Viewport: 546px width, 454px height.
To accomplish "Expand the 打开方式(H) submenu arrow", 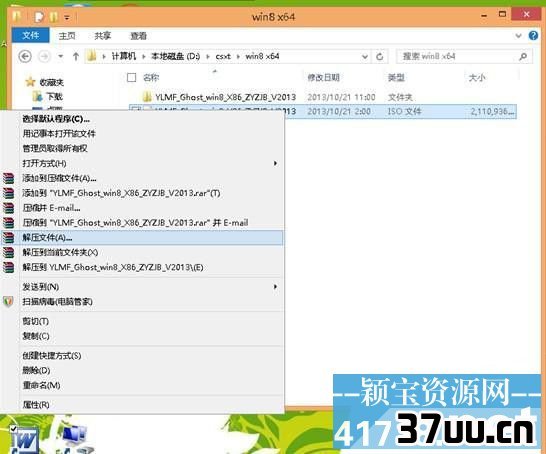I will (x=275, y=163).
